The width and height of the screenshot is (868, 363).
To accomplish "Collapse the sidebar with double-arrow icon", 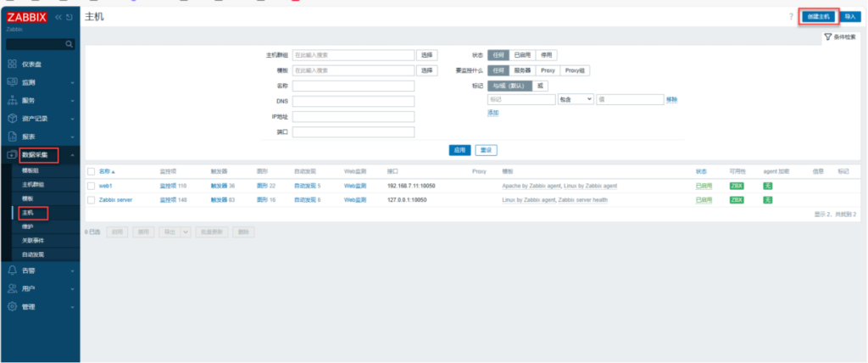I will point(58,17).
